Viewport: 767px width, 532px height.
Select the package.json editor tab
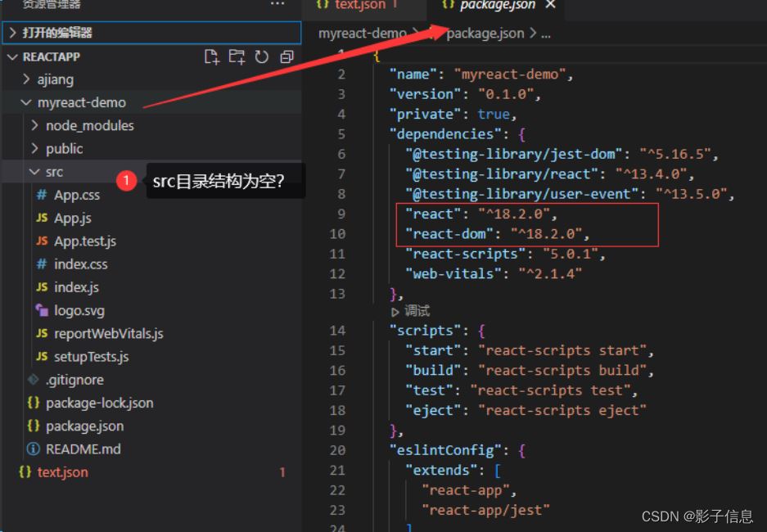[x=497, y=5]
